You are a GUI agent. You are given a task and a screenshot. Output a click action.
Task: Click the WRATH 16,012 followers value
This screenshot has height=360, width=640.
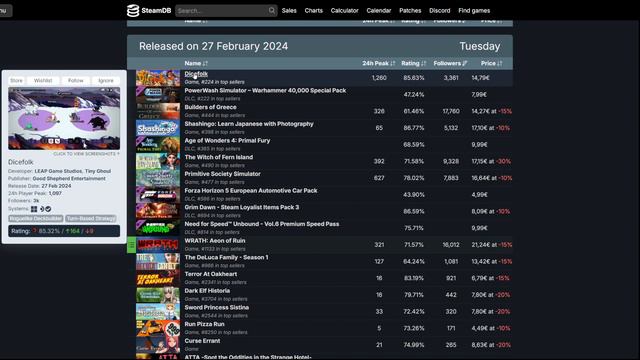[451, 245]
